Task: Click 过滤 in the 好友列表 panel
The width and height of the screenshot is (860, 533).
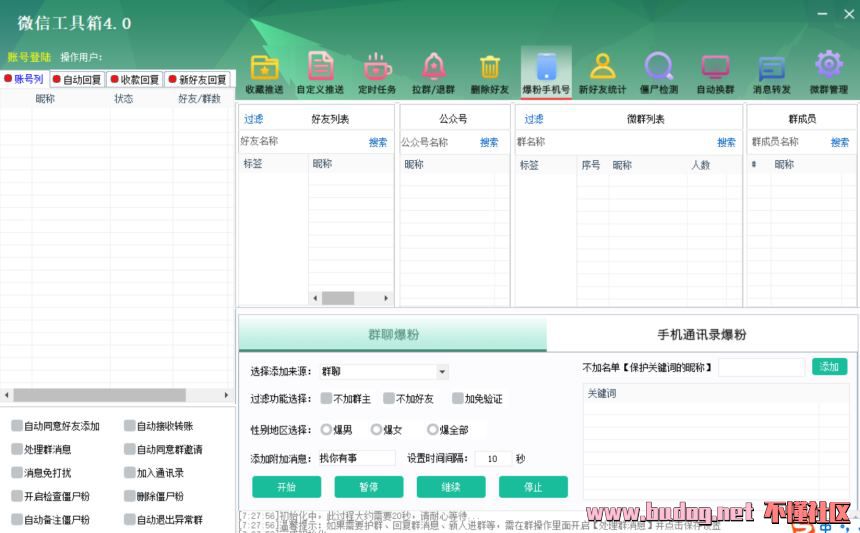Action: click(253, 119)
